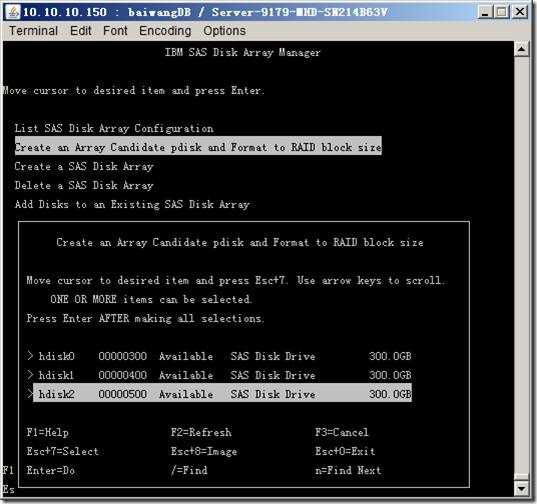Viewport: 537px width, 504px height.
Task: Select List SAS Disk Array Configuration
Action: [x=114, y=128]
